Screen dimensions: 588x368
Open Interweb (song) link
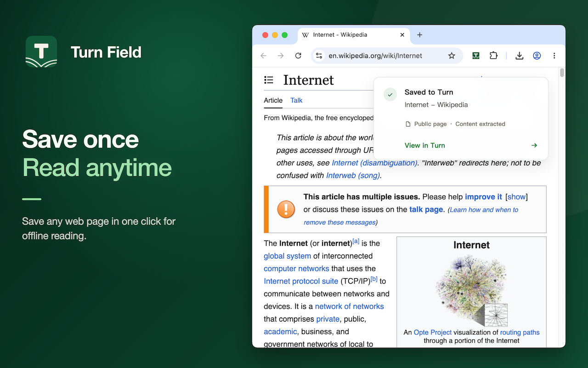coord(353,175)
